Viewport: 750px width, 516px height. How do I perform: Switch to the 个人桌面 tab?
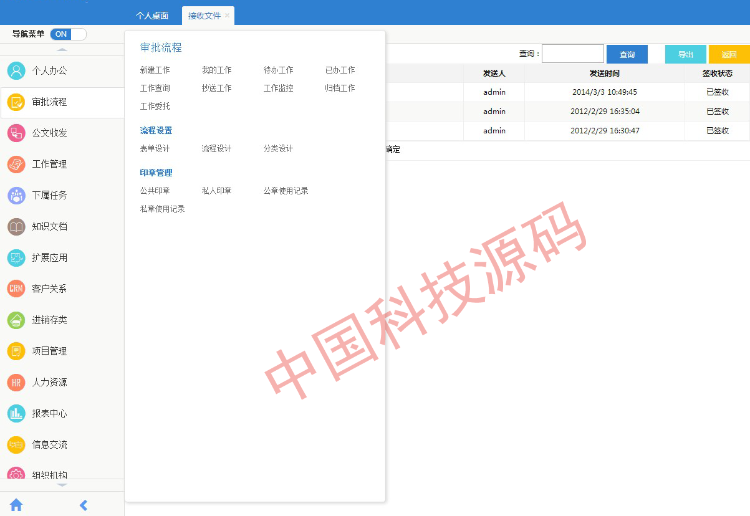(x=152, y=16)
